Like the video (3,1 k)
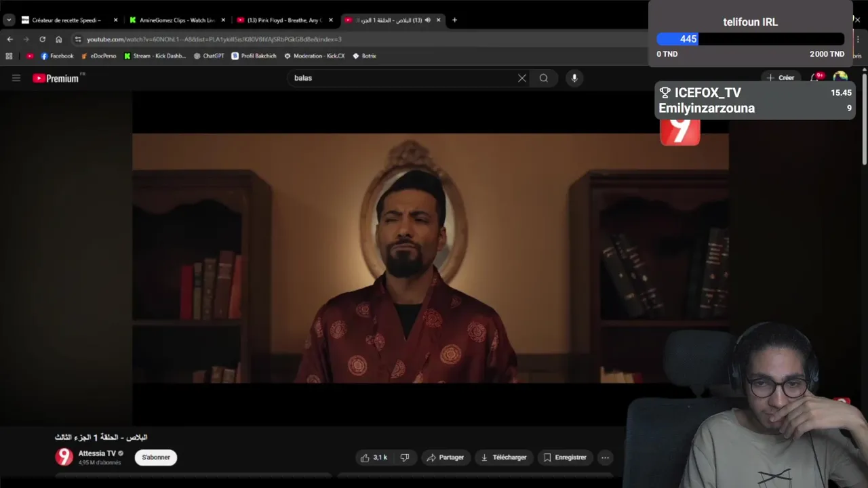The image size is (868, 488). (x=374, y=457)
